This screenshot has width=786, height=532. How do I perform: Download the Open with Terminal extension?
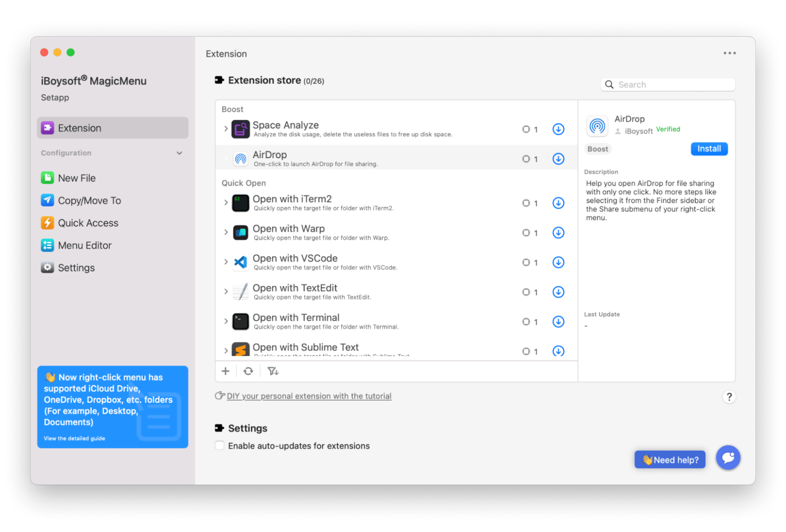pos(558,322)
